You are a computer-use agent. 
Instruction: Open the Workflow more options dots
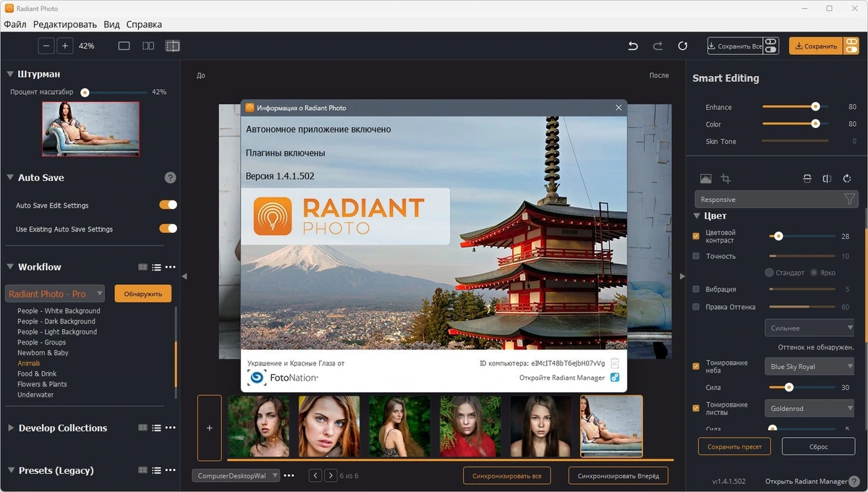tap(171, 267)
